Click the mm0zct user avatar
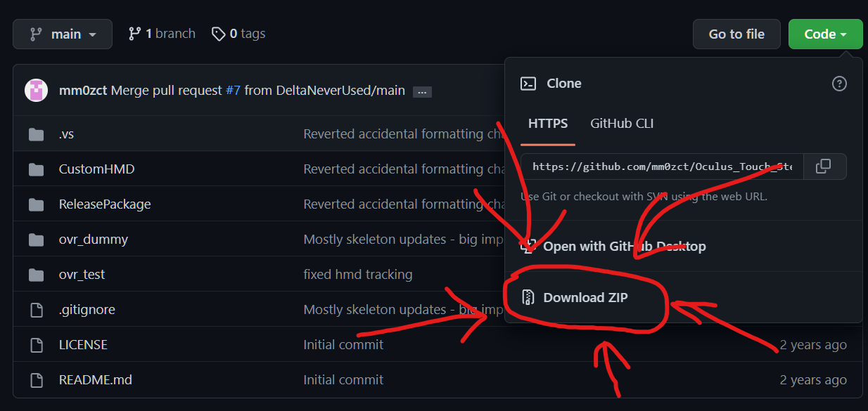Screen dimensions: 868x411 coord(36,90)
